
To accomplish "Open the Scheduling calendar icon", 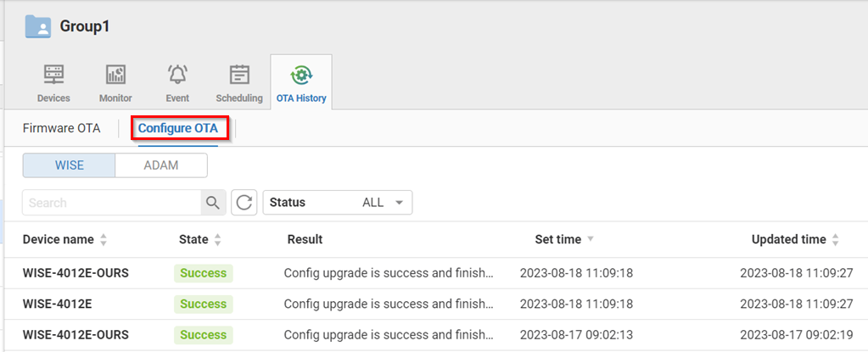I will (239, 75).
